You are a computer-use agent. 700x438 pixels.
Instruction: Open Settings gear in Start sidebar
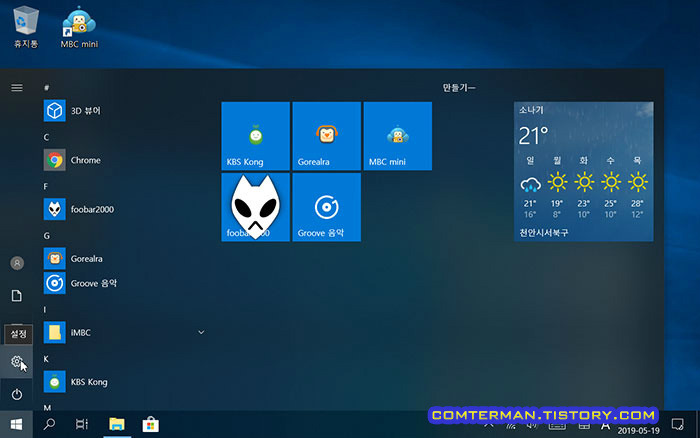[x=17, y=361]
